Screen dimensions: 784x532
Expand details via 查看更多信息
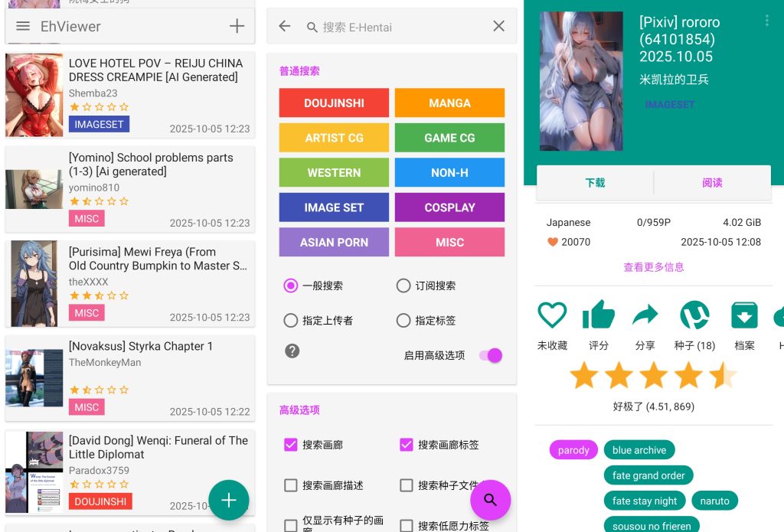[653, 267]
